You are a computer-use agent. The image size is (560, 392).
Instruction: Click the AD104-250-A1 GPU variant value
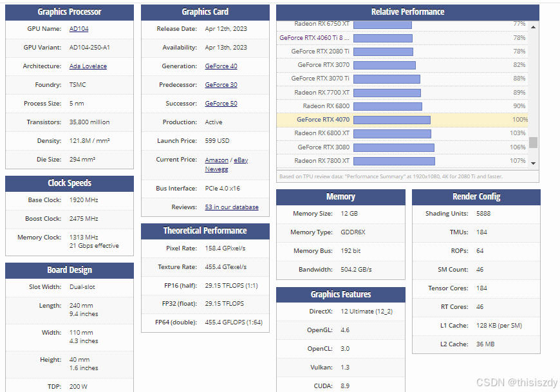coord(89,48)
